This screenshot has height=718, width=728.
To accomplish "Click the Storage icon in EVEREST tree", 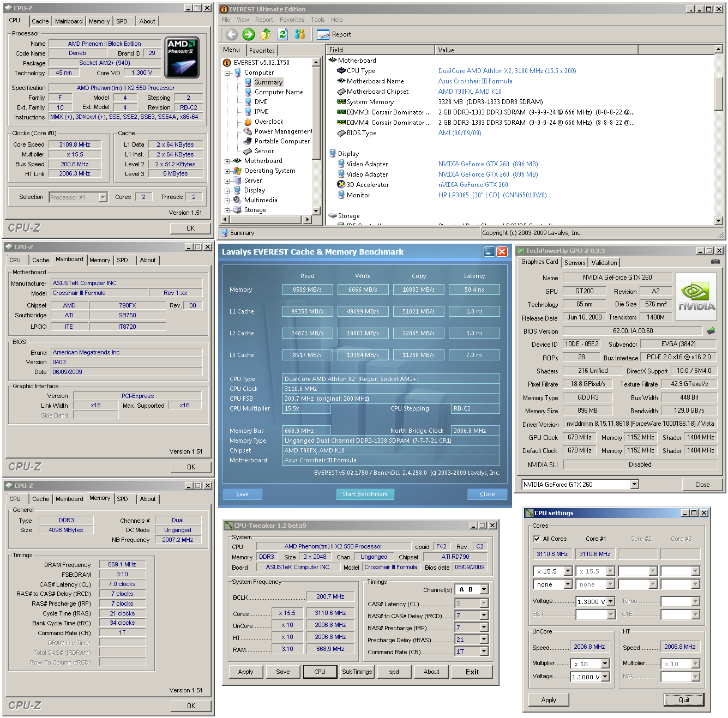I will coord(237,210).
